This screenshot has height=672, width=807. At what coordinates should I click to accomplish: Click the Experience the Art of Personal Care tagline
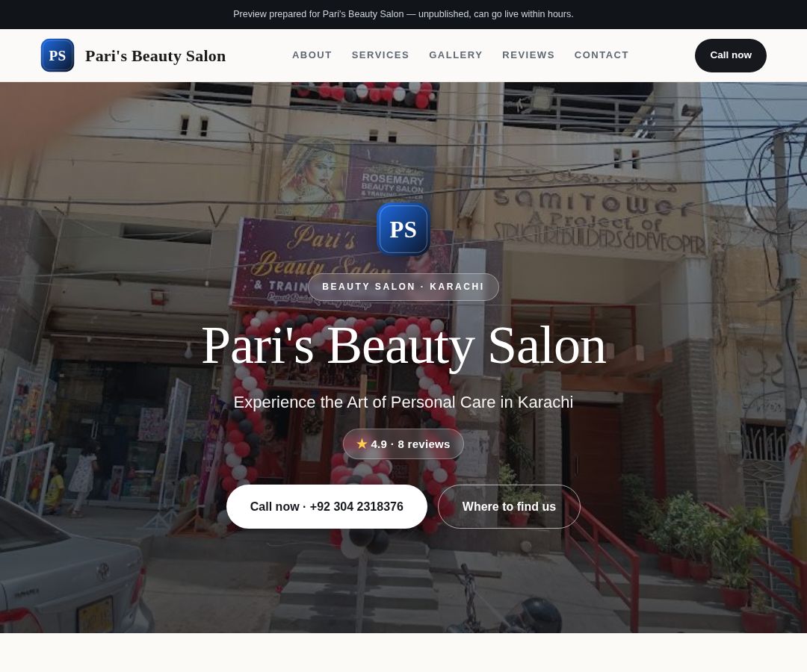pos(403,402)
